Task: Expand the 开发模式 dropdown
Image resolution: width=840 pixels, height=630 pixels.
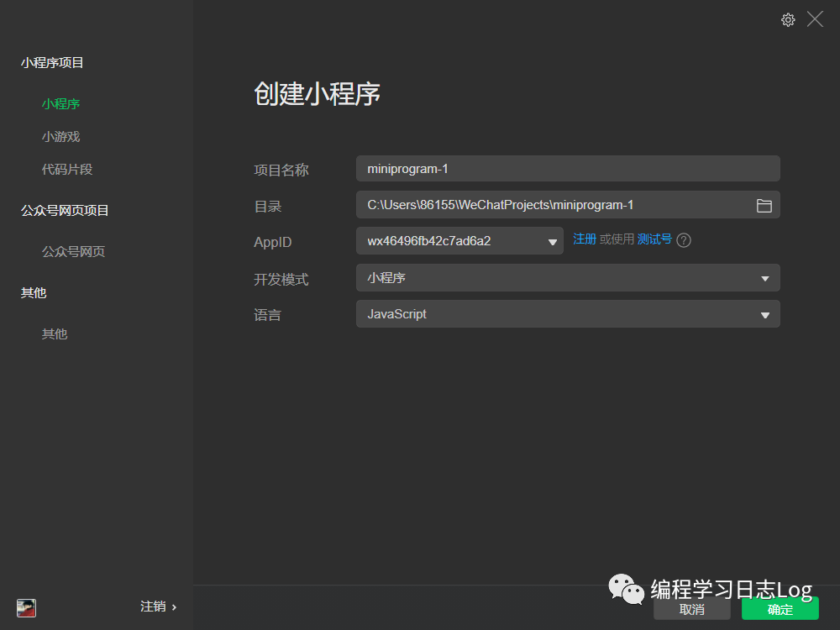Action: click(x=568, y=278)
